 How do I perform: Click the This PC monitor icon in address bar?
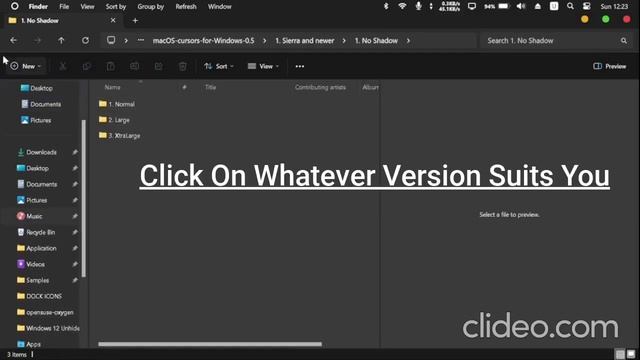point(111,40)
